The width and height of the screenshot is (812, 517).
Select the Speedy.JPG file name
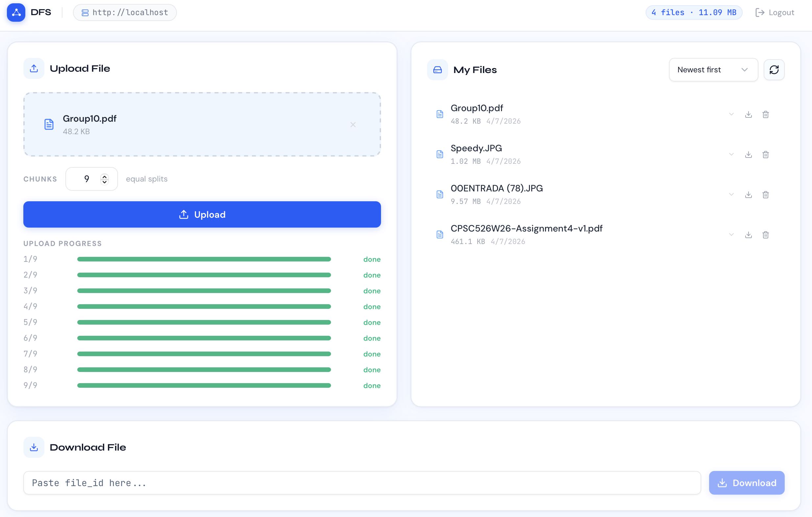[476, 148]
